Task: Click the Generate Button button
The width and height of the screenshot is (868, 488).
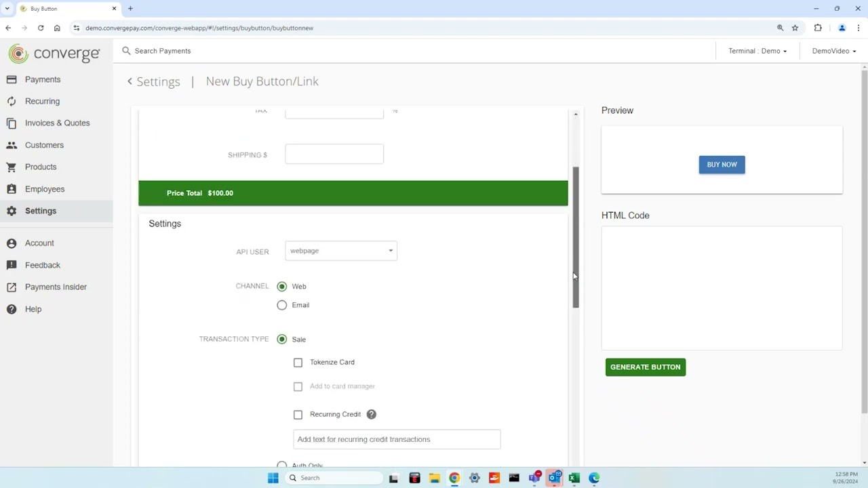Action: 645,367
